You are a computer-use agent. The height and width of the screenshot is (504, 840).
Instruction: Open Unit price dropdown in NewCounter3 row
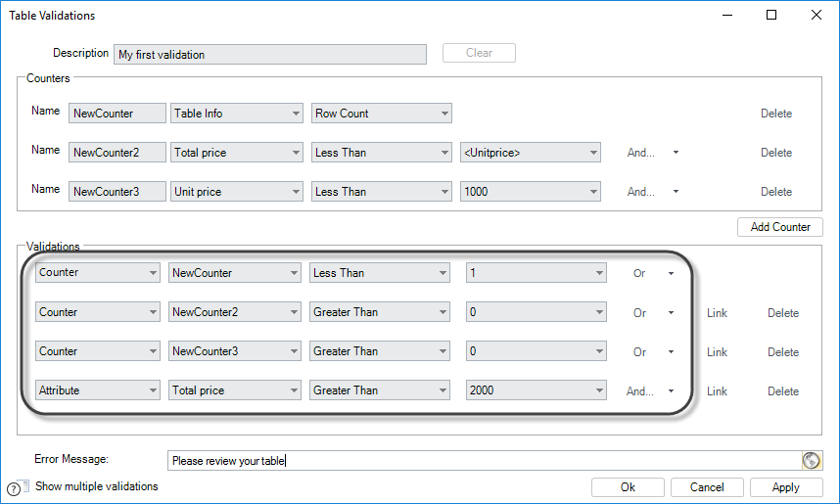pyautogui.click(x=237, y=191)
